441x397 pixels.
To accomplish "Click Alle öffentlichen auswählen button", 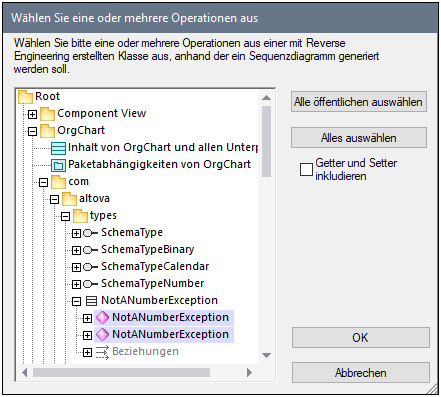I will click(359, 102).
